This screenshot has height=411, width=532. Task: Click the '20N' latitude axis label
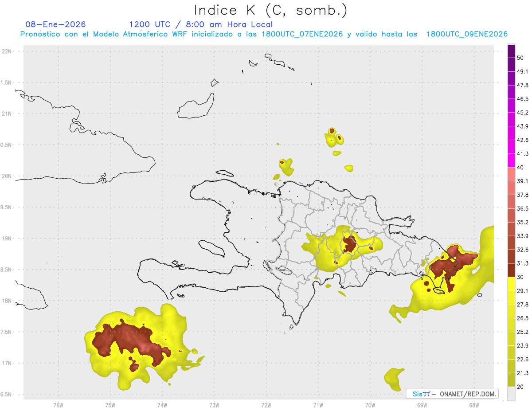pyautogui.click(x=8, y=176)
